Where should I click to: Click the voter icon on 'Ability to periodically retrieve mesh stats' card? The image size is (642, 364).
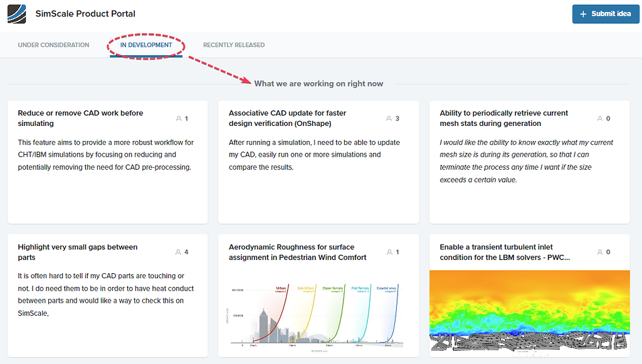(x=601, y=118)
